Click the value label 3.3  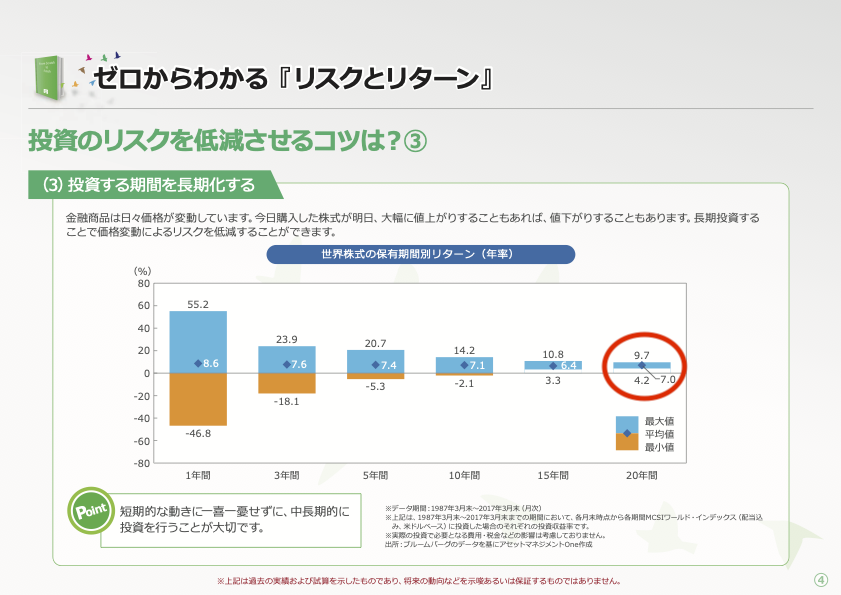click(x=553, y=380)
